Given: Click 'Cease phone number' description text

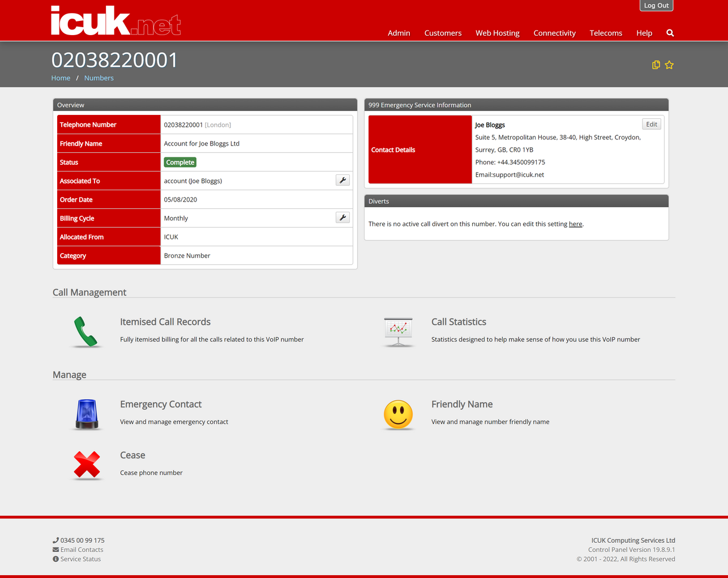Looking at the screenshot, I should coord(151,473).
